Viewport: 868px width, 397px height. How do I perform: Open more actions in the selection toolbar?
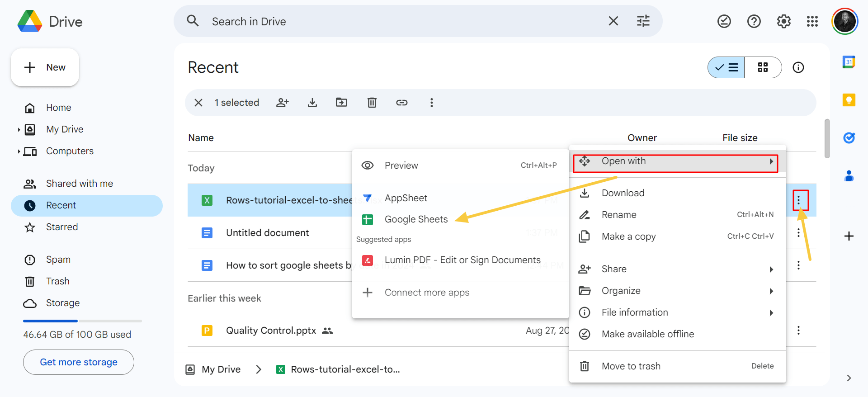point(431,103)
